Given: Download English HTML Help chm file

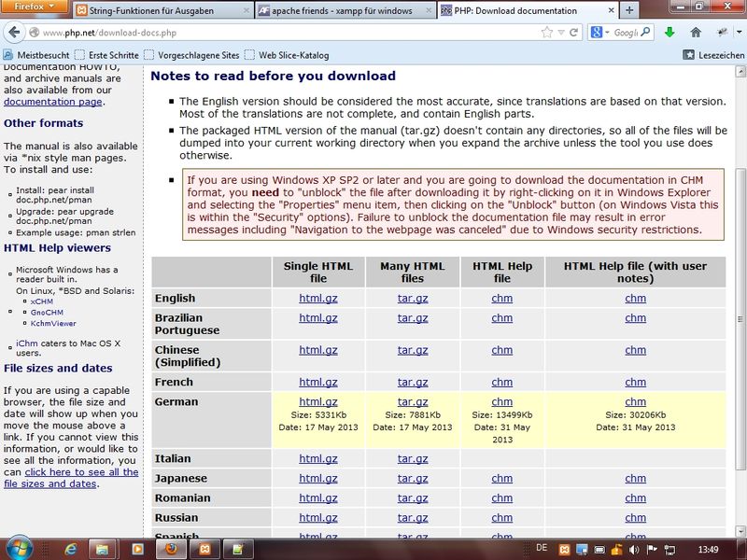Looking at the screenshot, I should tap(501, 298).
